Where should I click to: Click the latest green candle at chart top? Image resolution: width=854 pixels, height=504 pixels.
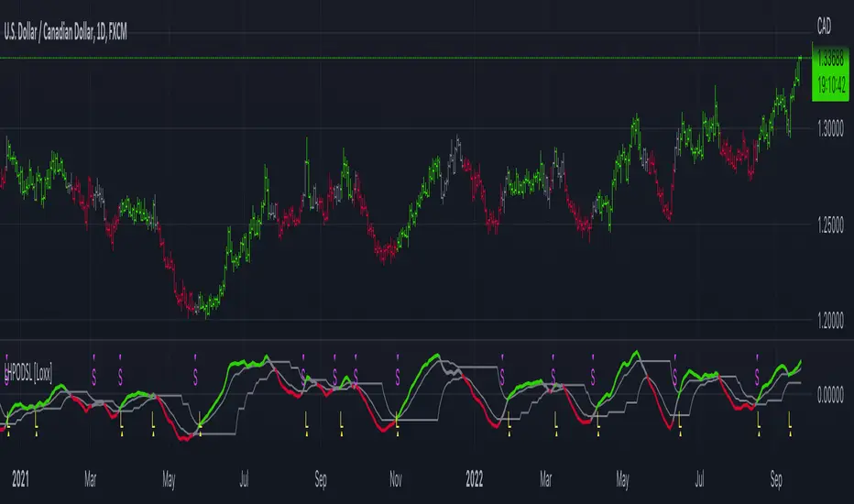point(800,62)
